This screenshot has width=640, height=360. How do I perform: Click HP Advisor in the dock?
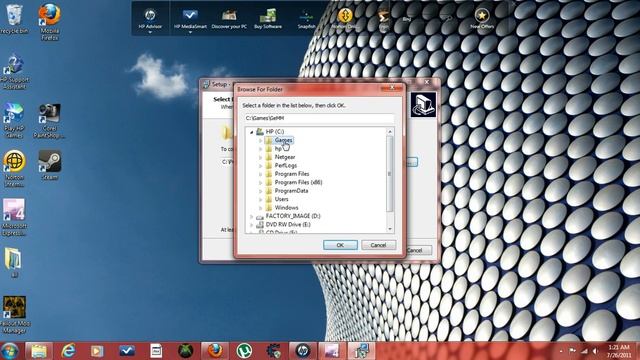coord(150,19)
